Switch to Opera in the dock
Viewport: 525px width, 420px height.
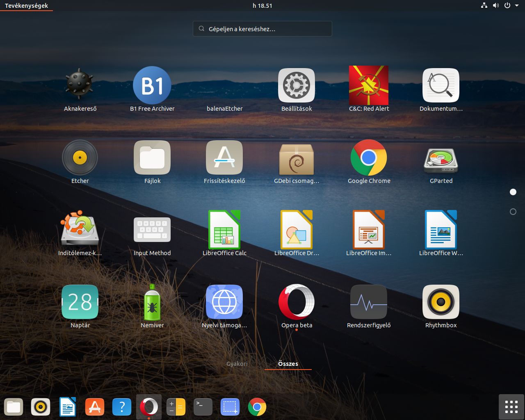149,407
